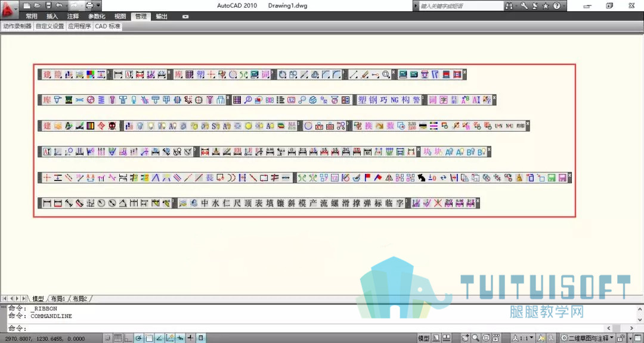Image resolution: width=644 pixels, height=343 pixels.
Task: Open the 输出 ribbon tab
Action: [x=162, y=17]
